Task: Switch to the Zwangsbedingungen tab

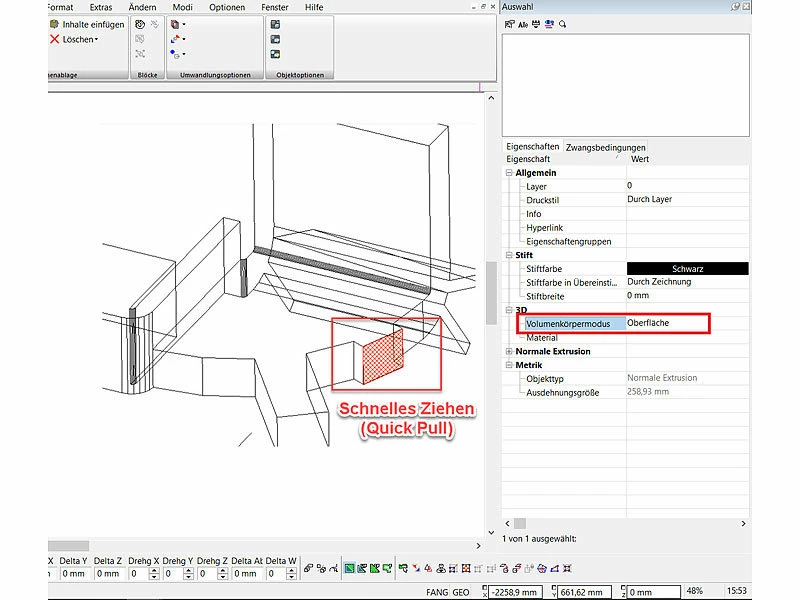Action: pos(605,147)
